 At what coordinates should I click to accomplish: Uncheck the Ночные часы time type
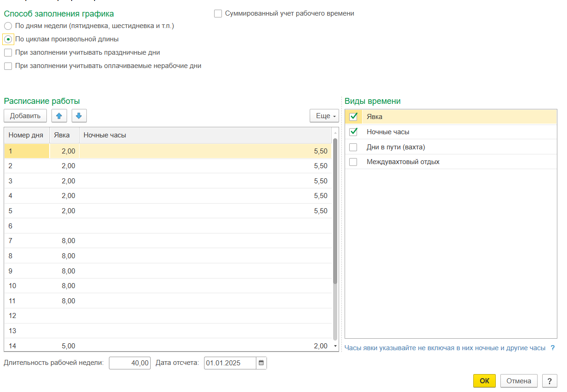[x=353, y=132]
